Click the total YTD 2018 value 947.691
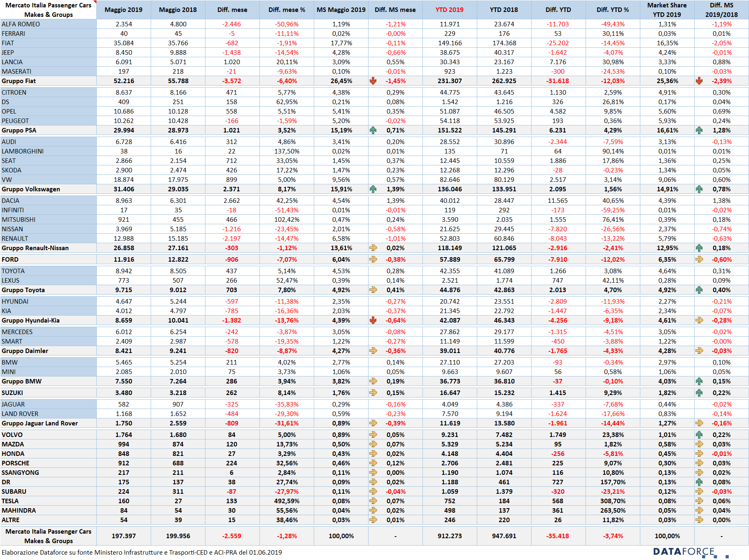Viewport: 749px width, 560px height. (504, 536)
